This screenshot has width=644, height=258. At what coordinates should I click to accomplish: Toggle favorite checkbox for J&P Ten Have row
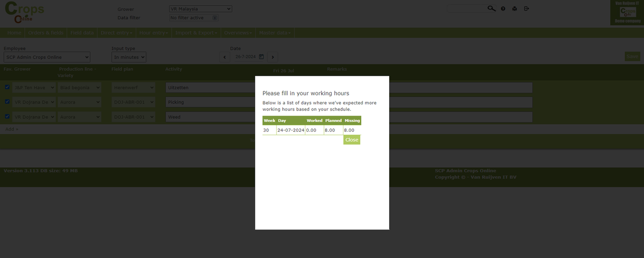[7, 87]
